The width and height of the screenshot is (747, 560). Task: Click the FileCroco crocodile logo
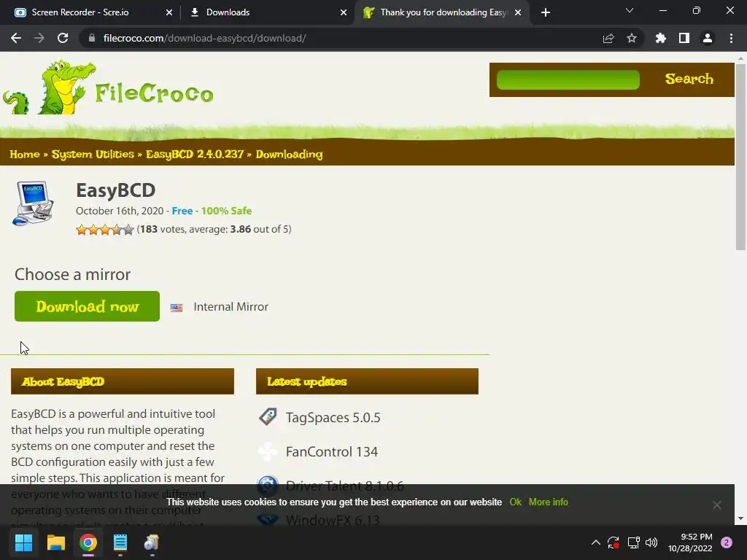click(109, 87)
